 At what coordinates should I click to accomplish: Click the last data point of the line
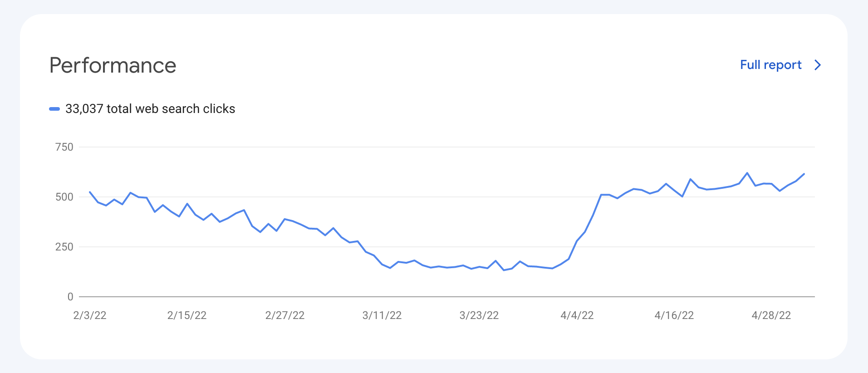[804, 174]
